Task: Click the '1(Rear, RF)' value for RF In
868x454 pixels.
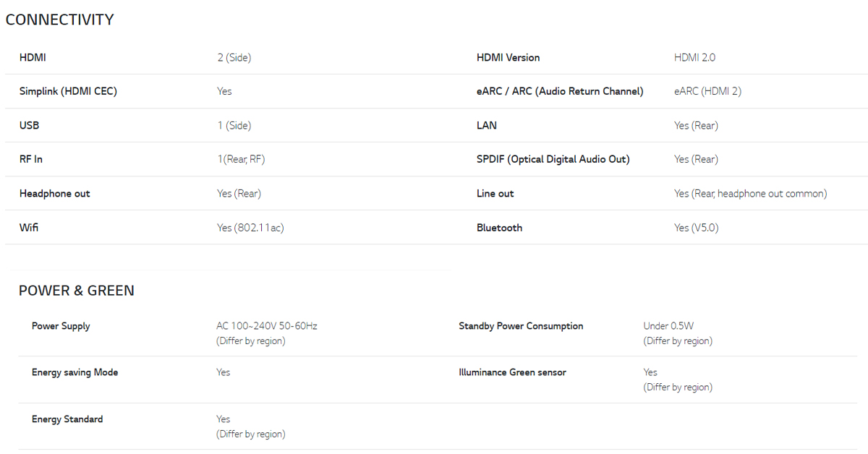Action: pyautogui.click(x=241, y=159)
